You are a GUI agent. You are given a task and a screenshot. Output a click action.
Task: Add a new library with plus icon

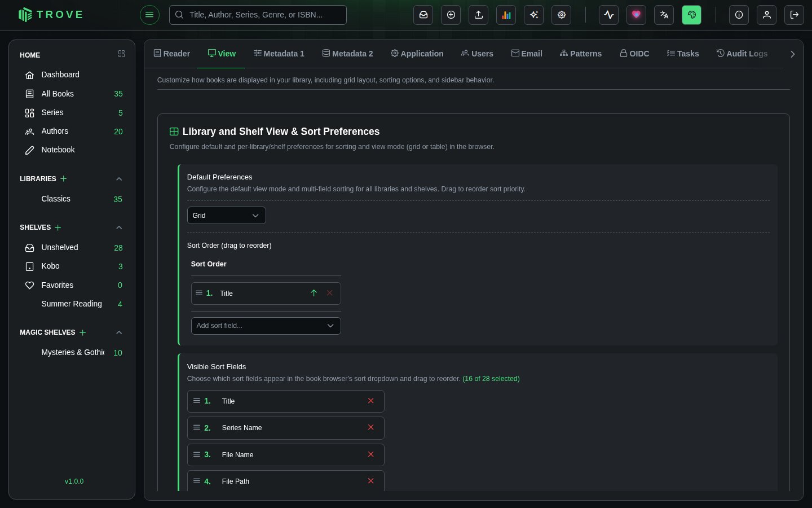click(64, 178)
